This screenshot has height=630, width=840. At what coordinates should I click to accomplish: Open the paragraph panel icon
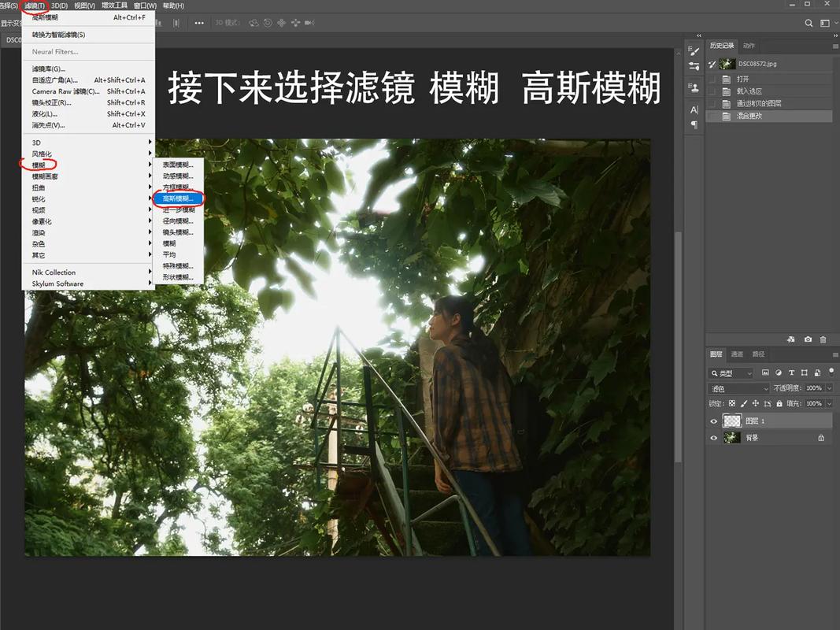point(694,123)
